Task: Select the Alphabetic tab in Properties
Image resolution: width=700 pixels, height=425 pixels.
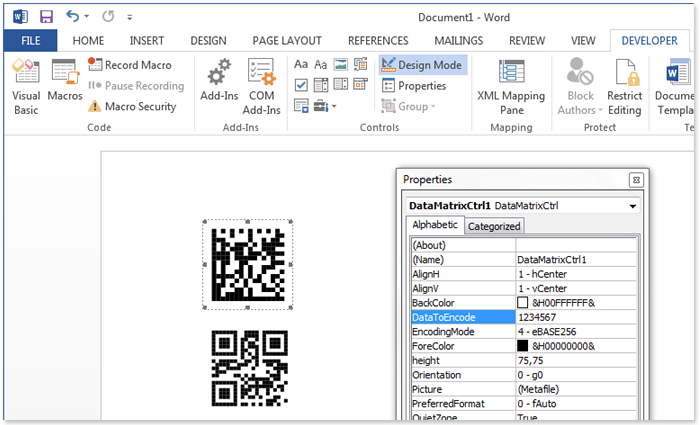Action: (x=435, y=225)
